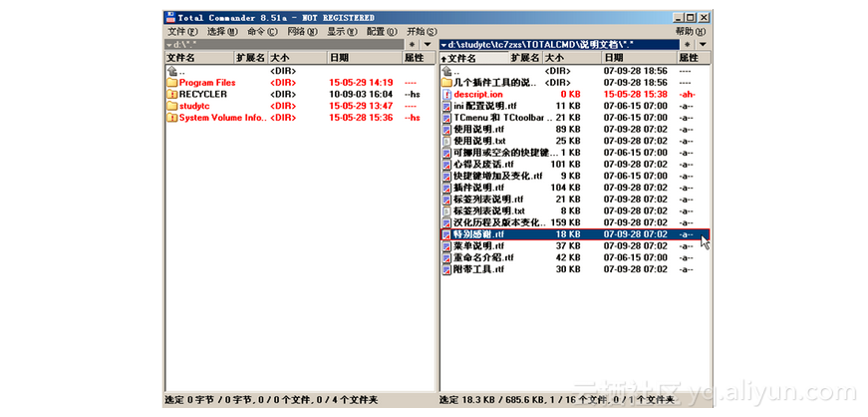The width and height of the screenshot is (868, 417).
Task: Click the text file icon of 标签列表说明.txt
Action: [446, 210]
